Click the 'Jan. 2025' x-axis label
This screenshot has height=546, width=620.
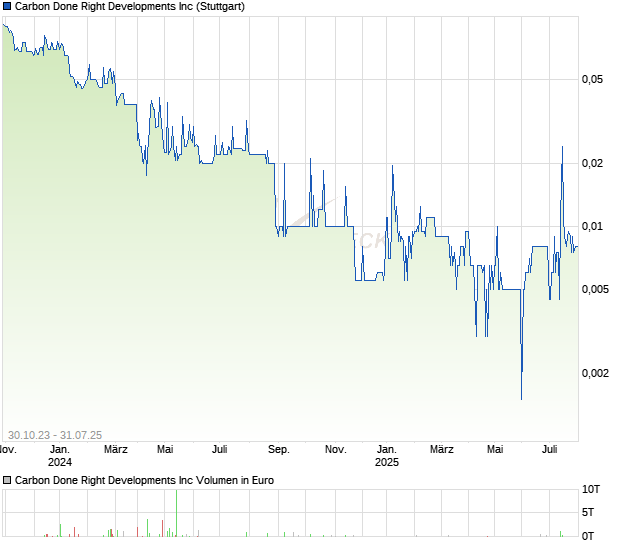[387, 455]
